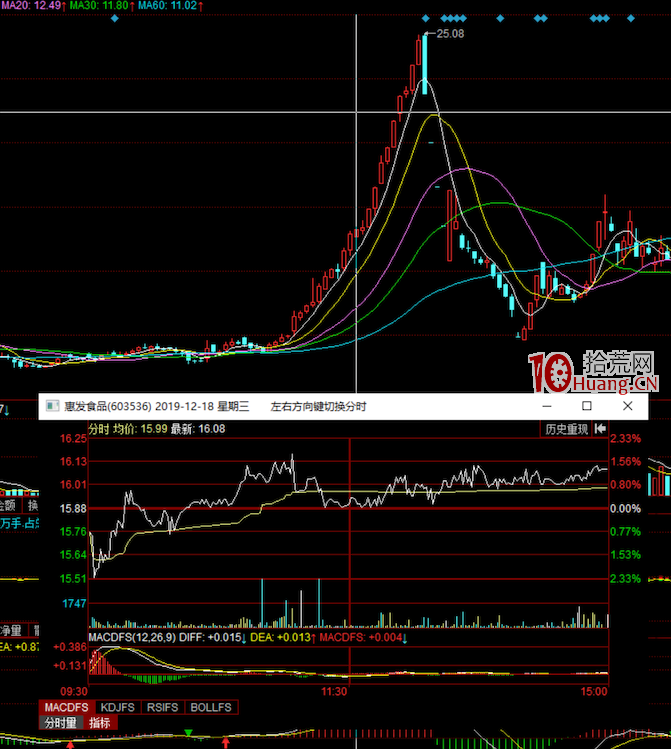Click the 15:00 time axis label
The width and height of the screenshot is (671, 749).
[594, 691]
